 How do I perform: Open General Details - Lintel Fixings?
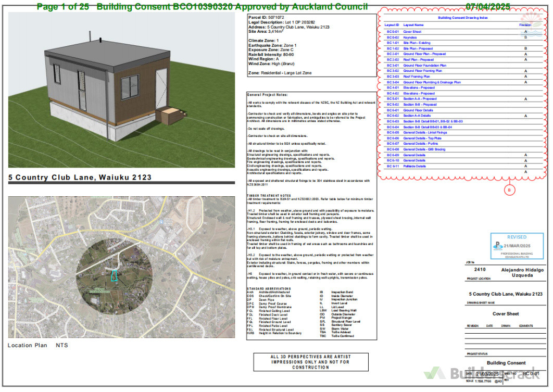point(425,133)
